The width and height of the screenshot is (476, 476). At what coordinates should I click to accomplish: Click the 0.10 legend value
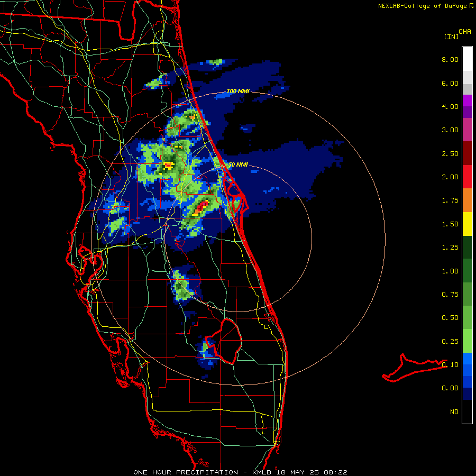point(450,365)
